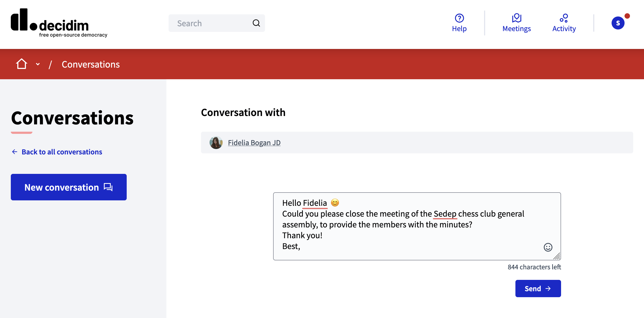Click the Decidim logo
The height and width of the screenshot is (318, 644).
click(59, 23)
